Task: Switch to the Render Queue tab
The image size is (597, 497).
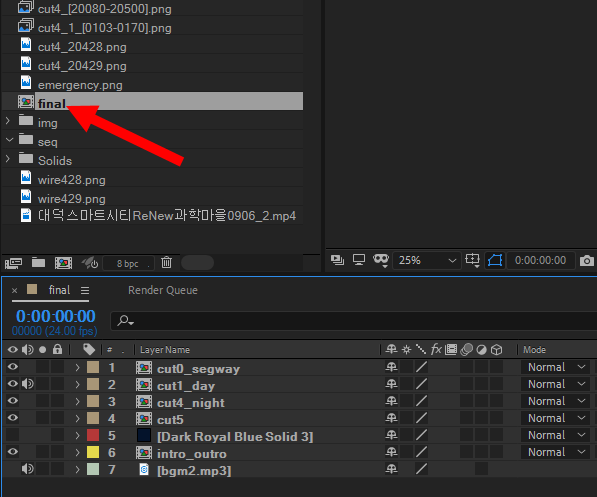Action: 163,290
